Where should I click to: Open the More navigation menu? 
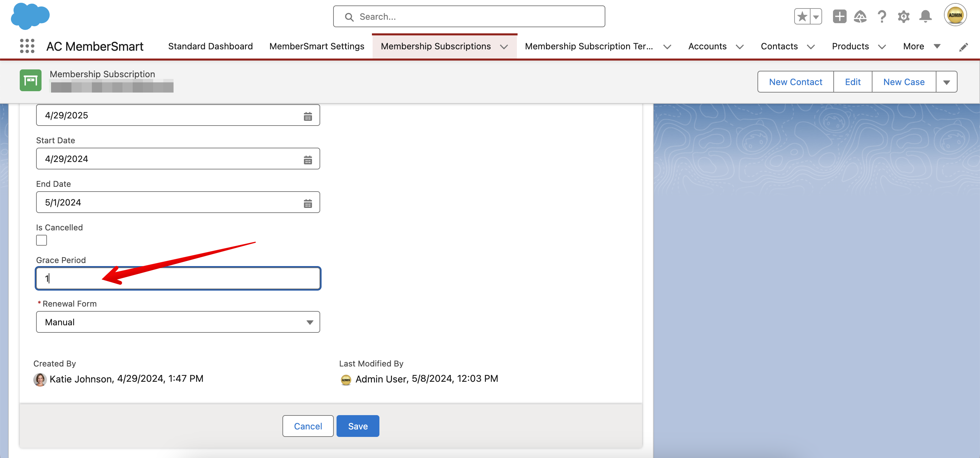921,46
